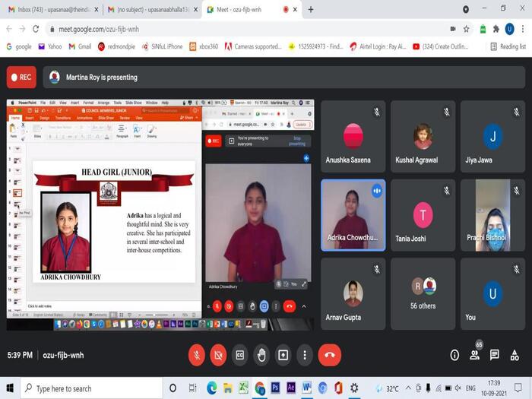
Task: Leave the call with red hang-up button
Action: pos(329,355)
